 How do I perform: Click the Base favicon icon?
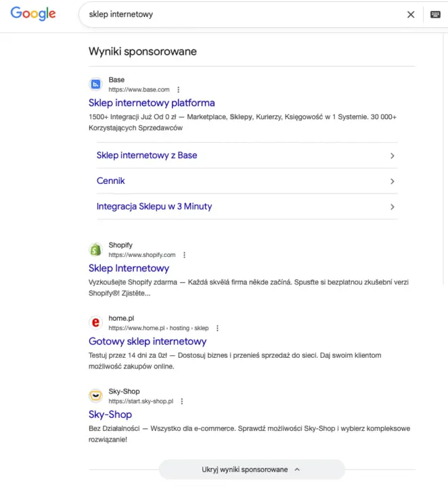click(95, 85)
